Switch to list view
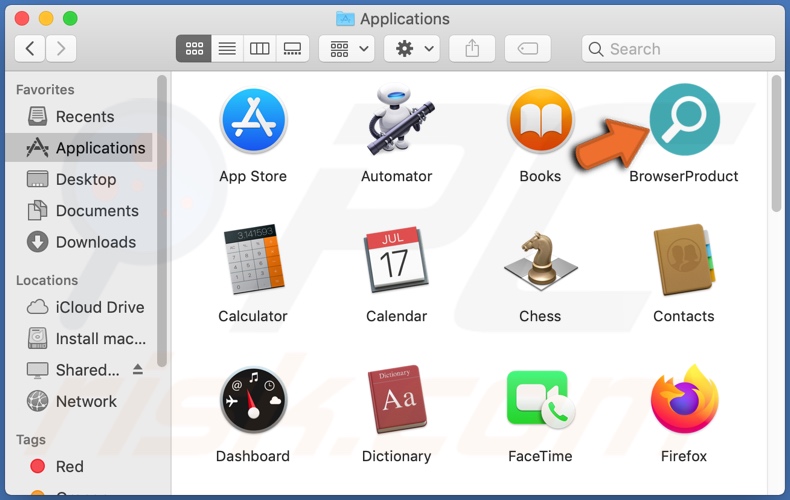 tap(227, 49)
